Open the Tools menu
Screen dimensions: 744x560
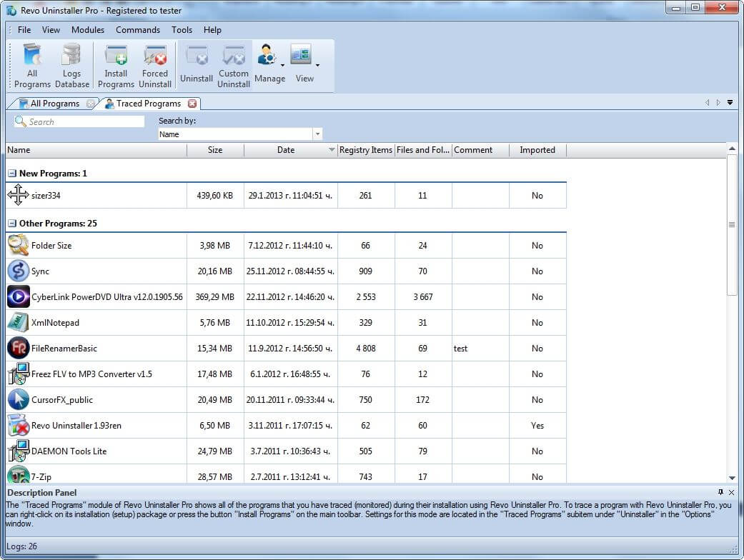point(182,30)
